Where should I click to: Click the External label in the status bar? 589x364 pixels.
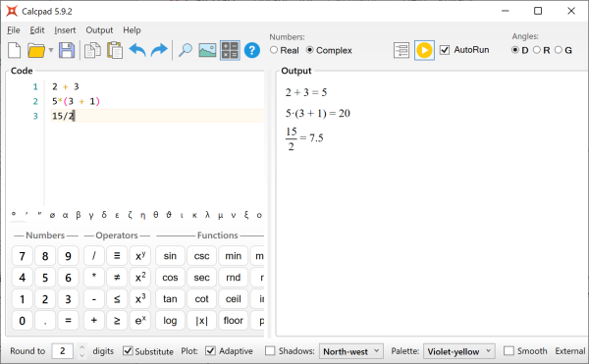(x=569, y=351)
